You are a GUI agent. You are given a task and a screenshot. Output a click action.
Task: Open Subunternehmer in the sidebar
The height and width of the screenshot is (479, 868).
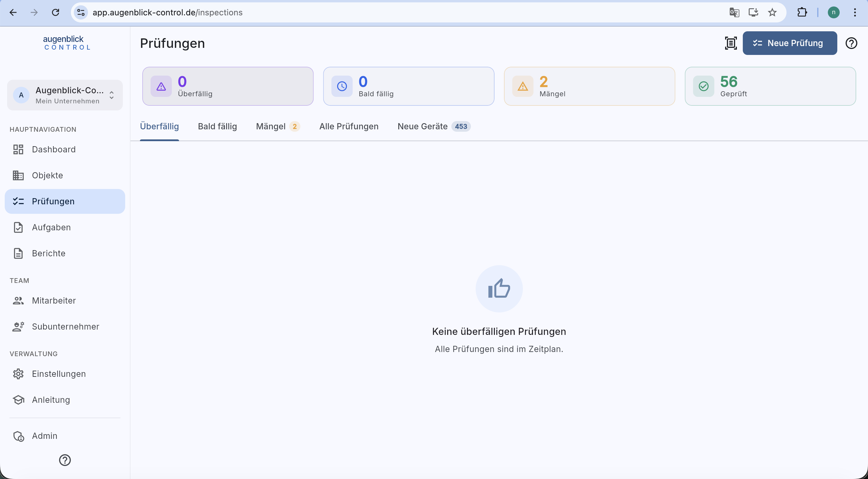tap(65, 327)
